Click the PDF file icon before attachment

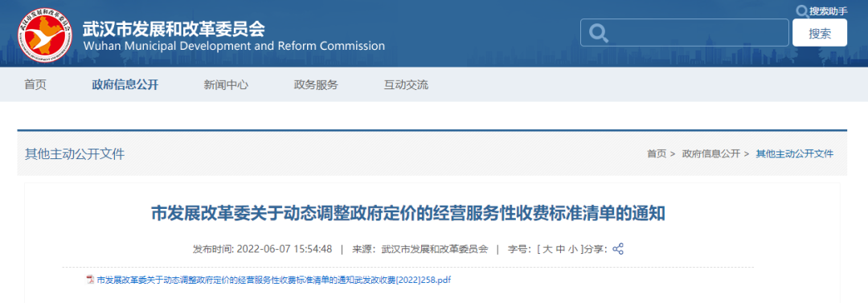[90, 280]
